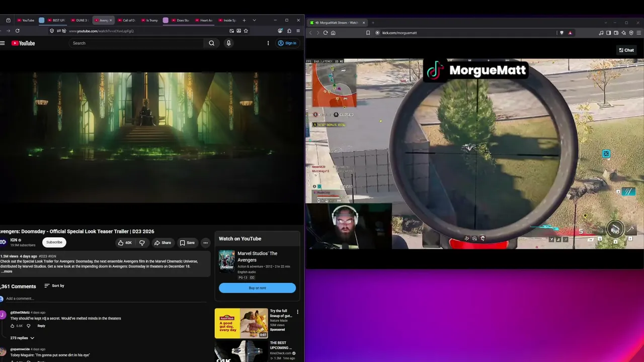Open the Brave Wallet icon
This screenshot has height=362, width=644.
coord(616,33)
